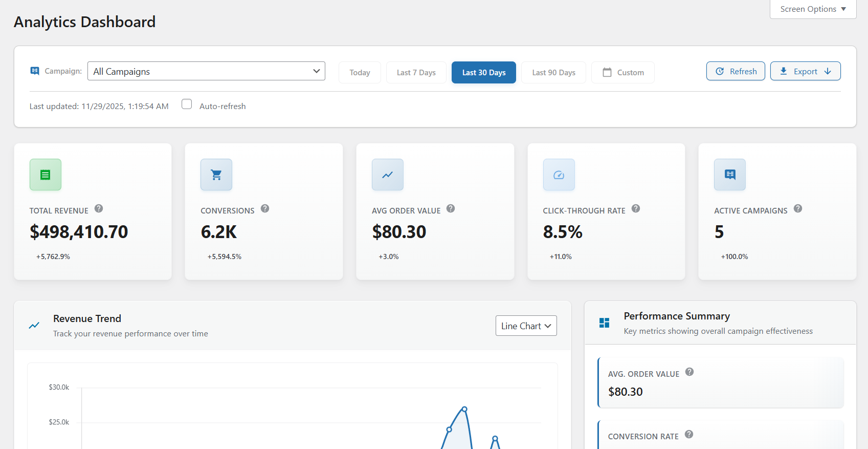Click the Click-Through Rate gauge icon
The image size is (868, 449).
[559, 175]
